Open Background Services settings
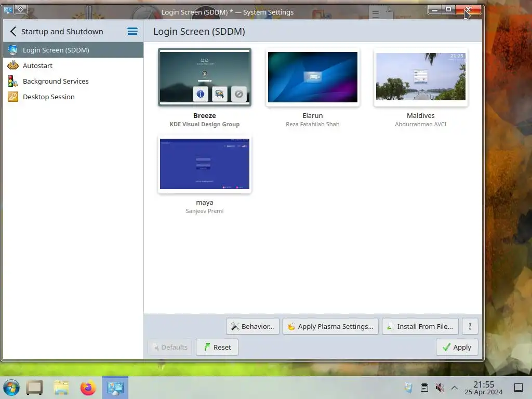Viewport: 532px width, 399px height. [73, 81]
